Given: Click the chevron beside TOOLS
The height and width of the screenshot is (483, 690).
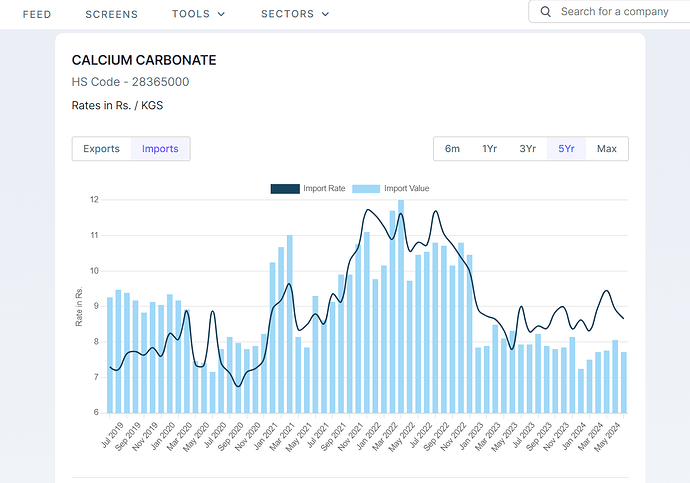Looking at the screenshot, I should click(x=221, y=14).
